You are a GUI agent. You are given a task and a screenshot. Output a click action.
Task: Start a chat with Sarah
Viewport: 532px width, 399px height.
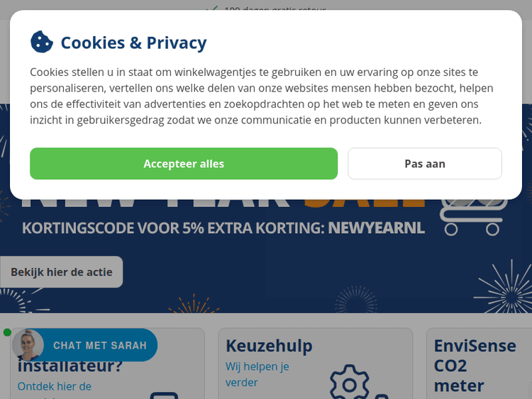coord(99,346)
